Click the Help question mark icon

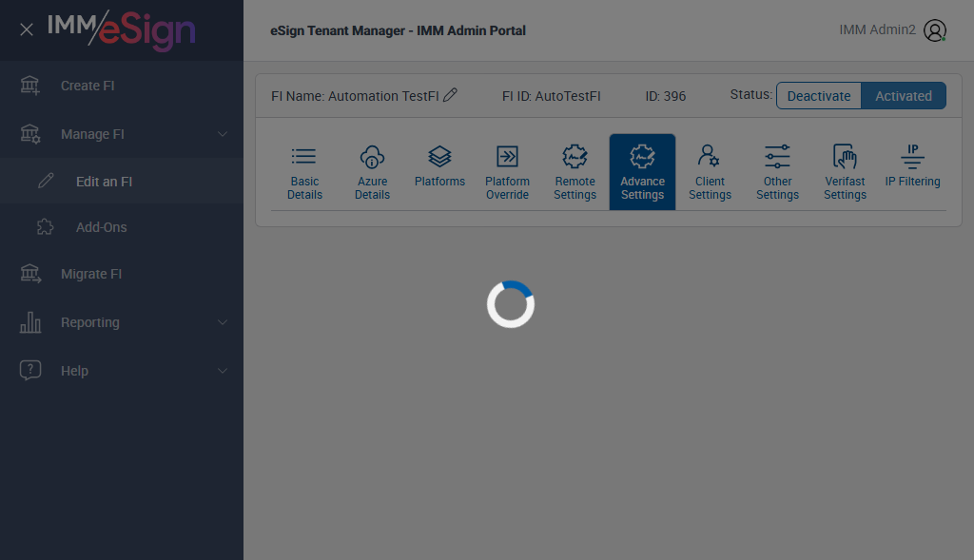point(29,370)
